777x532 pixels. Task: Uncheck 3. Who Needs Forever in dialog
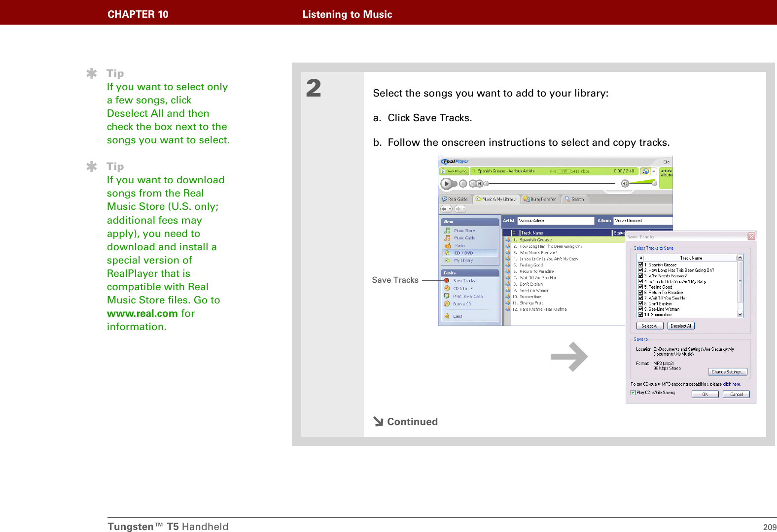[641, 276]
